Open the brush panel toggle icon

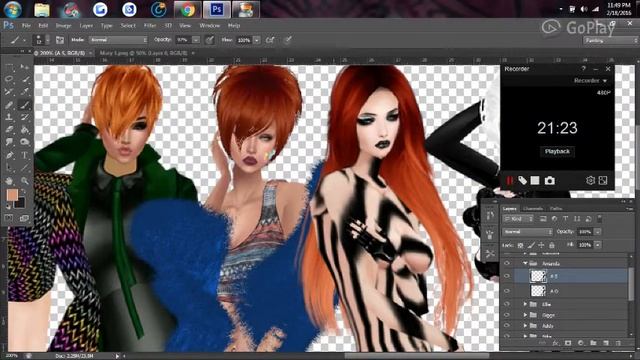click(x=60, y=40)
